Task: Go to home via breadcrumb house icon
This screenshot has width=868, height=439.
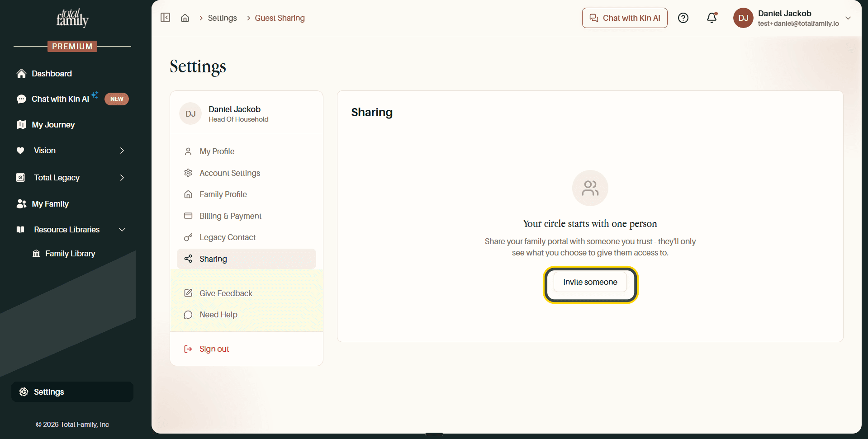Action: pos(185,18)
